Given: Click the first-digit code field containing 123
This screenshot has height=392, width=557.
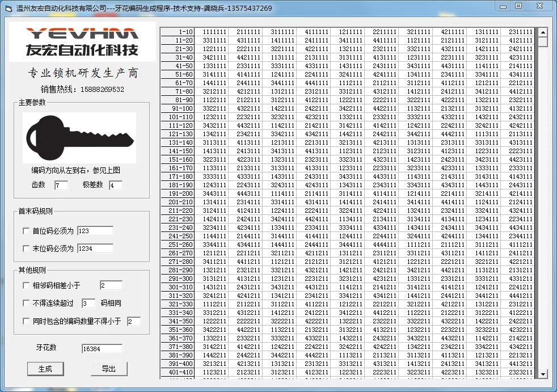Looking at the screenshot, I should (x=95, y=231).
